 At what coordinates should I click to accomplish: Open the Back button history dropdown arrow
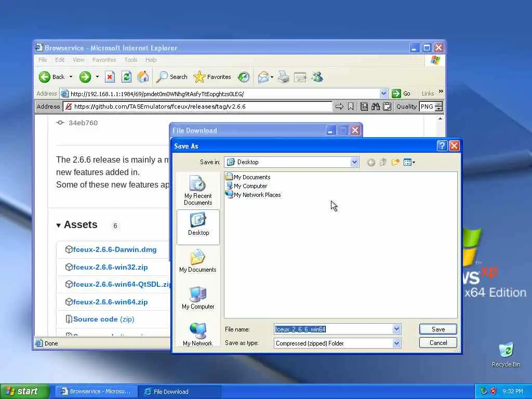click(x=71, y=77)
